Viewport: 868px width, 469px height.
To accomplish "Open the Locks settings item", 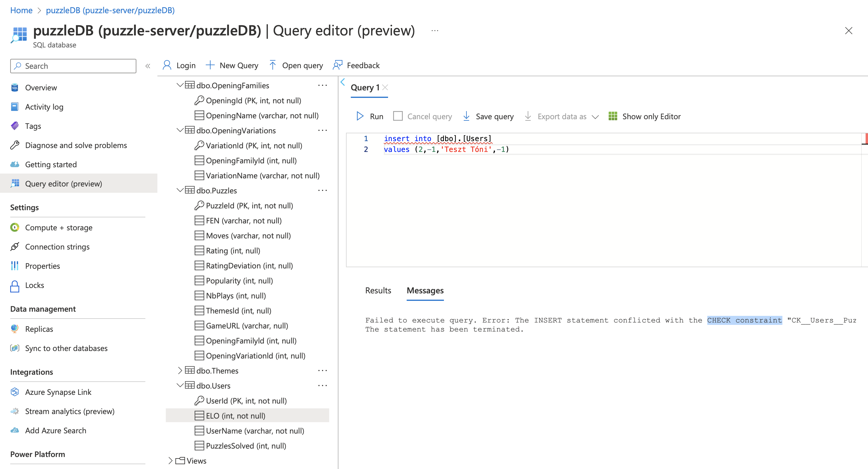I will [x=34, y=285].
